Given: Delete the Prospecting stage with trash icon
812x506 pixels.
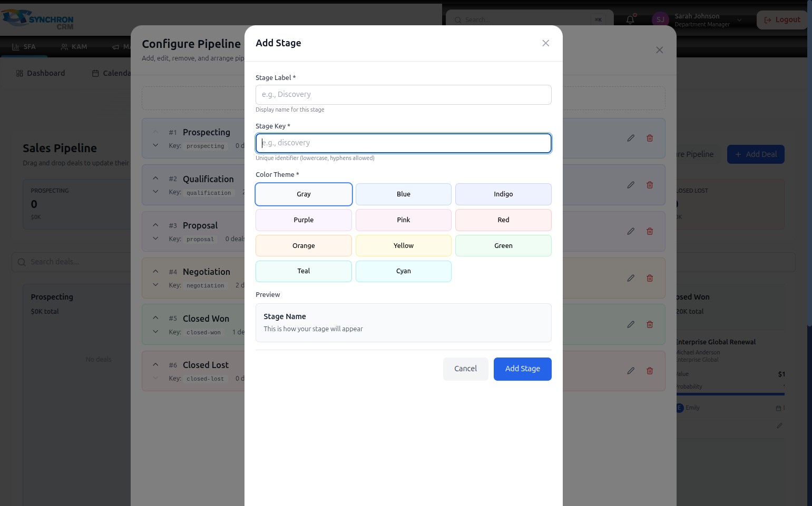Looking at the screenshot, I should point(650,138).
